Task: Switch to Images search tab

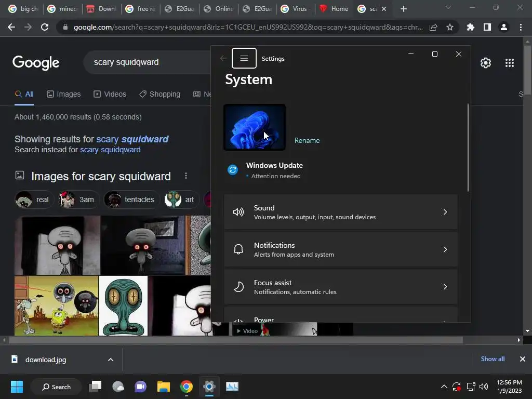Action: [x=64, y=94]
